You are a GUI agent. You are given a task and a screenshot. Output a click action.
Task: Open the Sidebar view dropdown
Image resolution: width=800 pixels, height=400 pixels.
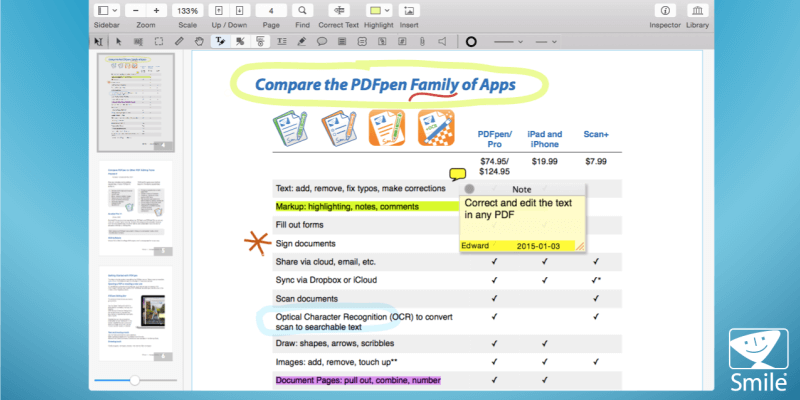click(108, 10)
